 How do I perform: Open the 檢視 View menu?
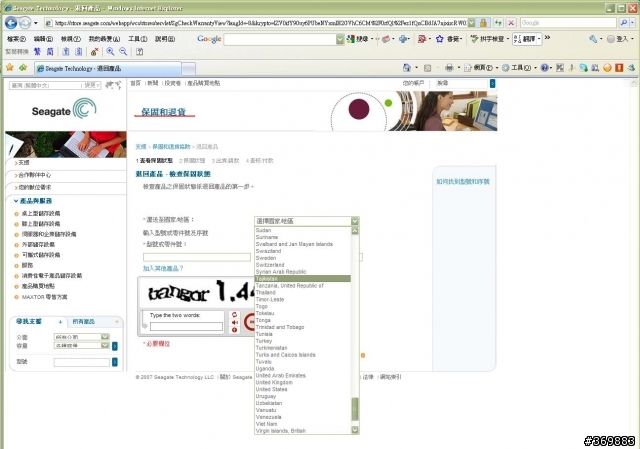(71, 39)
